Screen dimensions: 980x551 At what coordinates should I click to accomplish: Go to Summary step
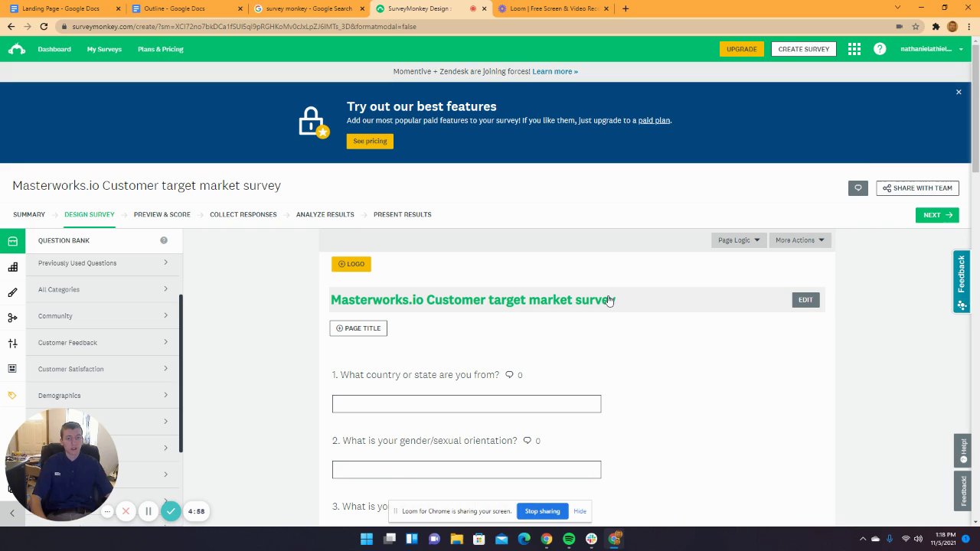pyautogui.click(x=29, y=214)
